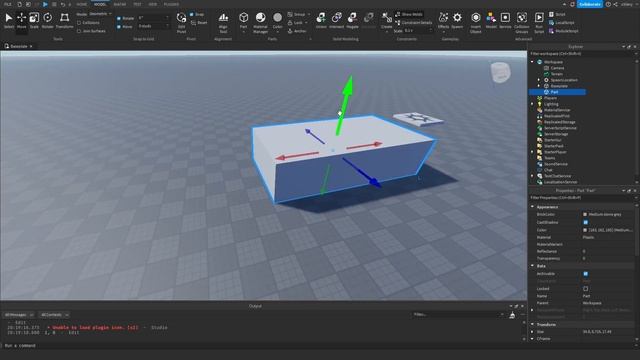This screenshot has width=640, height=360.
Task: Insert a new ModuleScript
Action: tap(563, 31)
